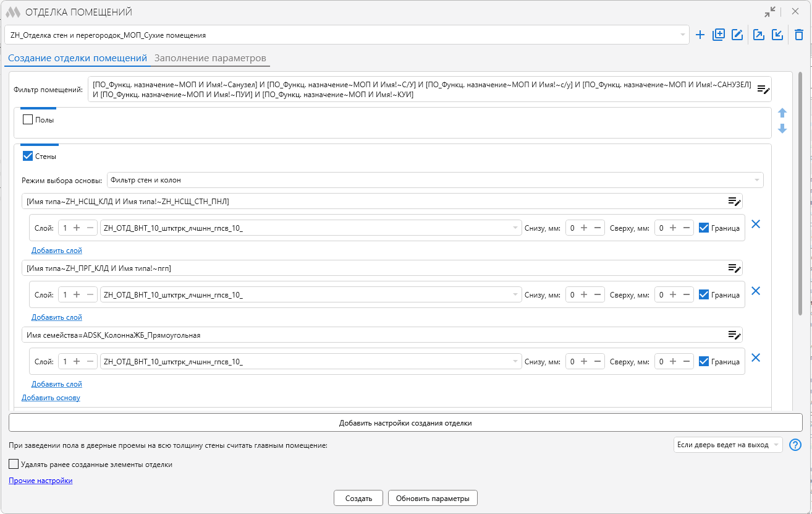Rename profile using the pencil edit icon
The width and height of the screenshot is (812, 514).
coord(737,35)
